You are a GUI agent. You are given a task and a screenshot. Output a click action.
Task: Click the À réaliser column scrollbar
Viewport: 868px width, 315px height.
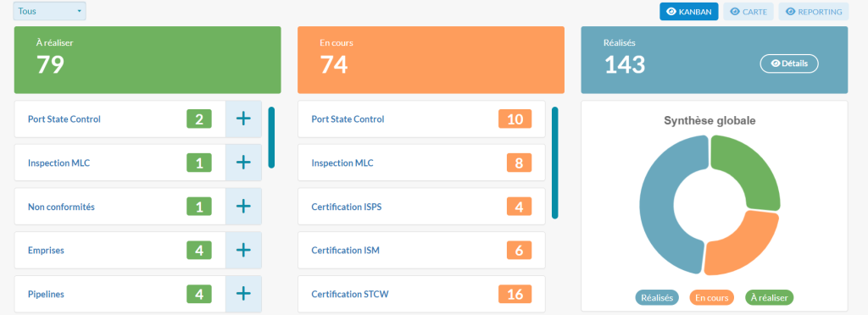272,138
